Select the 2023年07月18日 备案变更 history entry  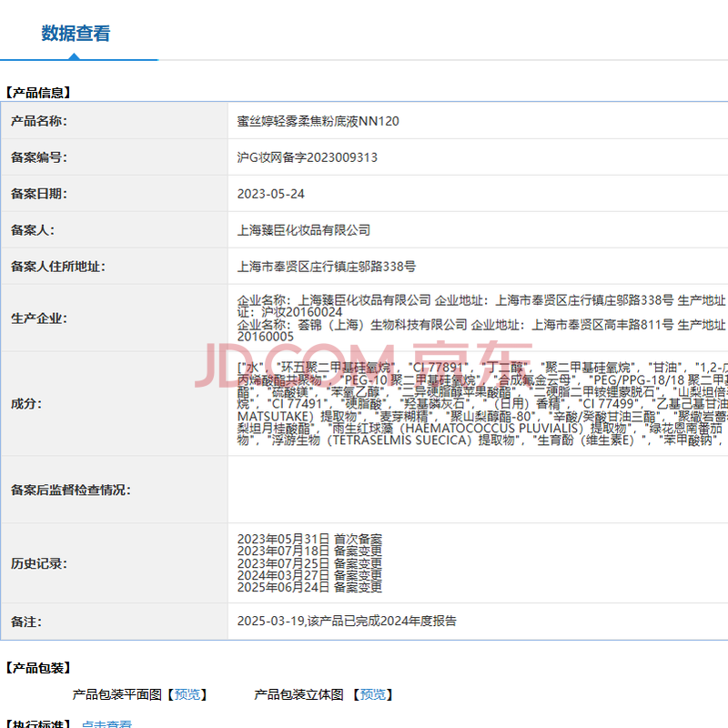pyautogui.click(x=309, y=551)
